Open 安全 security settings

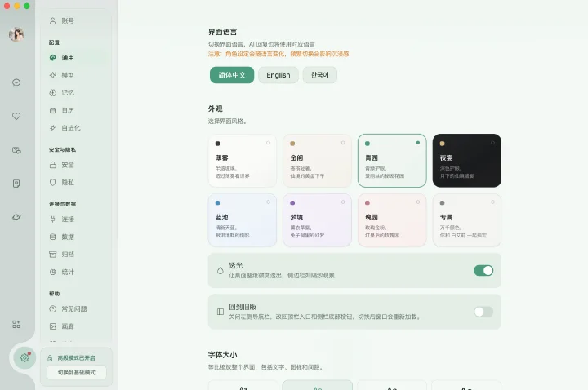click(77, 165)
